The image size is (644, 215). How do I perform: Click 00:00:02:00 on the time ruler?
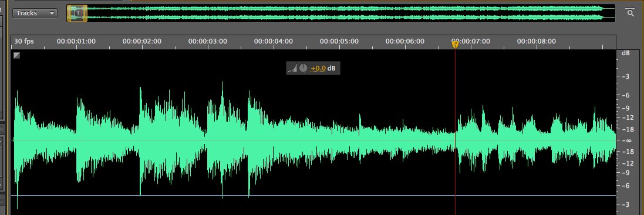tap(142, 41)
